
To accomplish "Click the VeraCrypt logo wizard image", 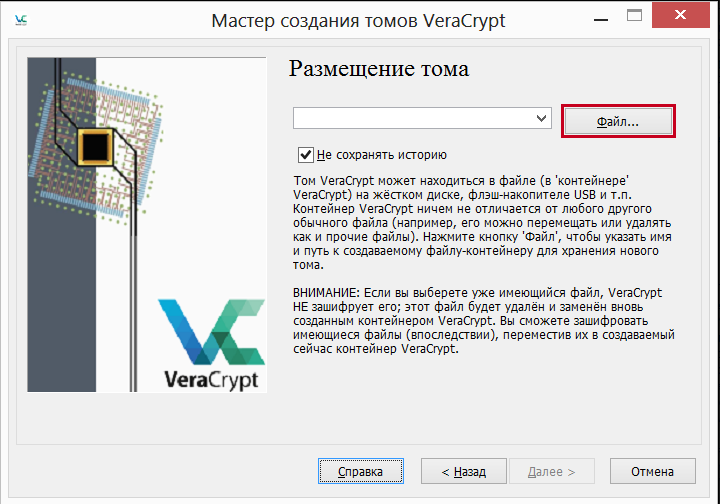I will 147,224.
